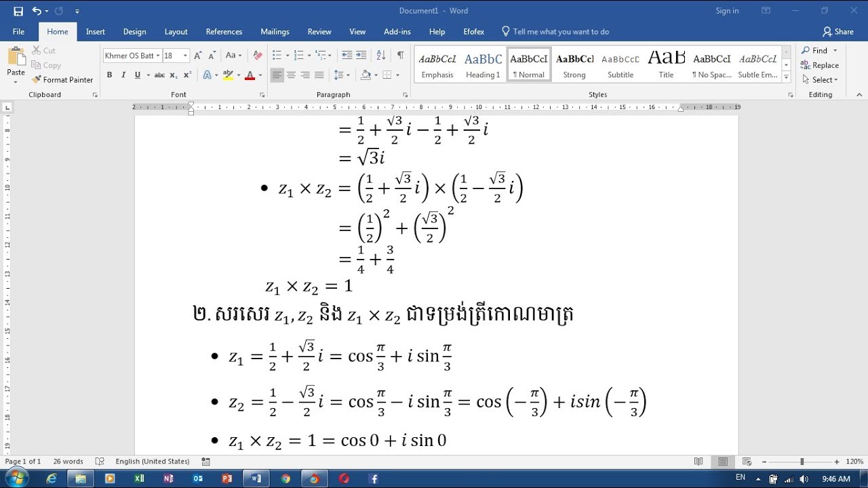
Task: Click the Replace button
Action: coord(820,65)
